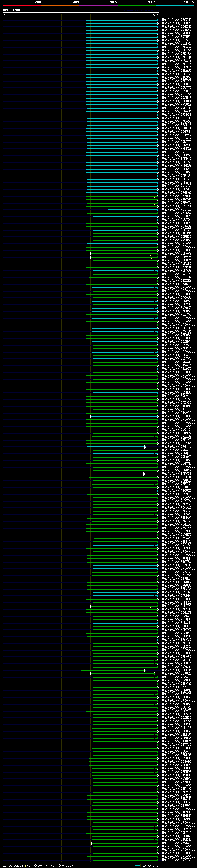Select the UniRef100_Q54GE6 label
Image resolution: width=197 pixels, height=868 pixels.
(x=177, y=284)
